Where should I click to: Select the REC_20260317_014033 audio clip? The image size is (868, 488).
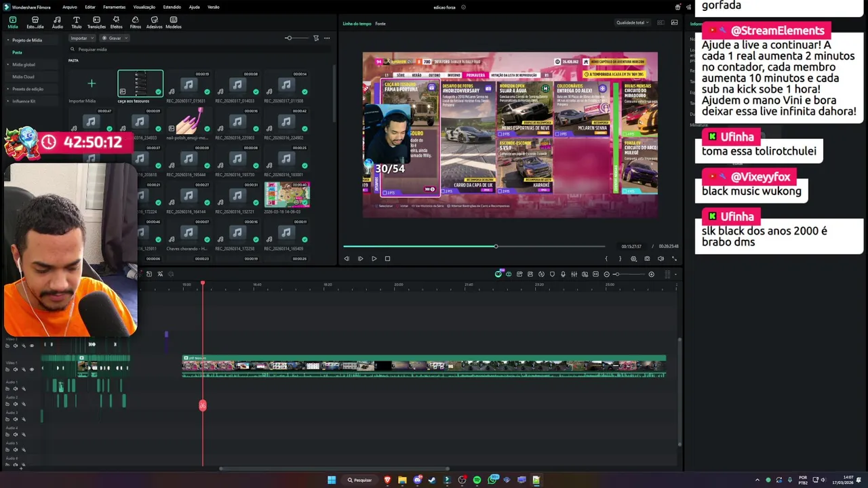point(237,84)
